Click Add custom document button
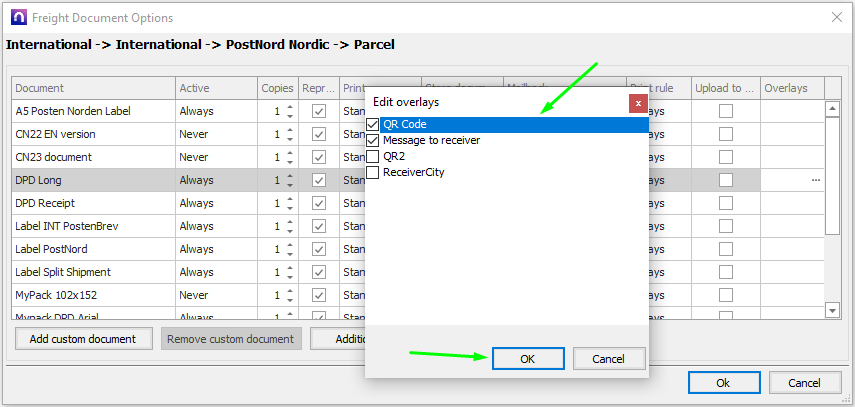Viewport: 855px width, 407px height. point(83,339)
